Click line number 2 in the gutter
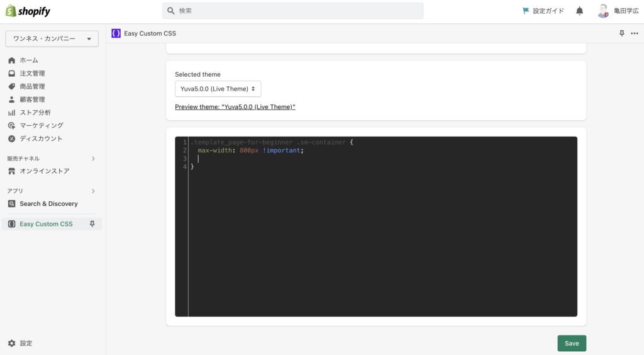The width and height of the screenshot is (644, 355). pos(184,150)
